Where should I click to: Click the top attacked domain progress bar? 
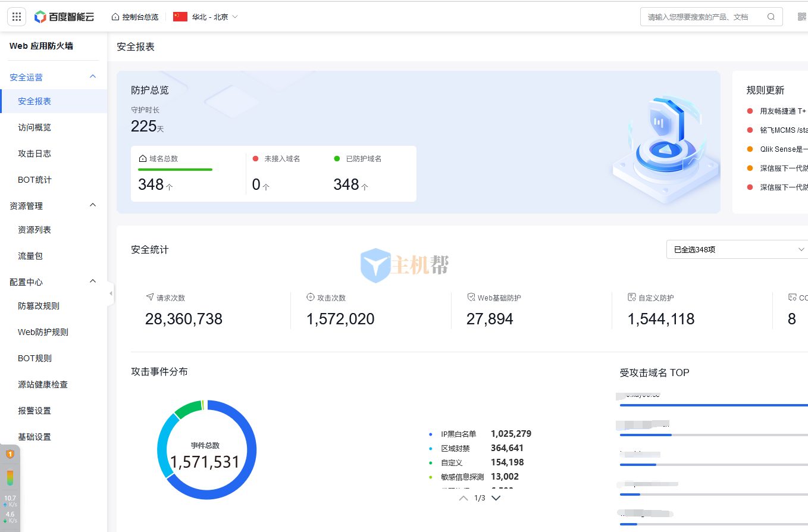coord(714,405)
